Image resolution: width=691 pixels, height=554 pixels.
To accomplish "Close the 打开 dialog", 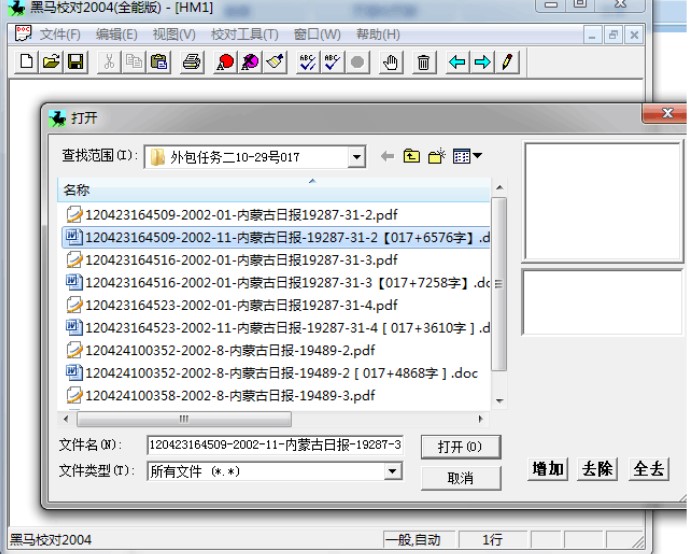I will point(666,114).
